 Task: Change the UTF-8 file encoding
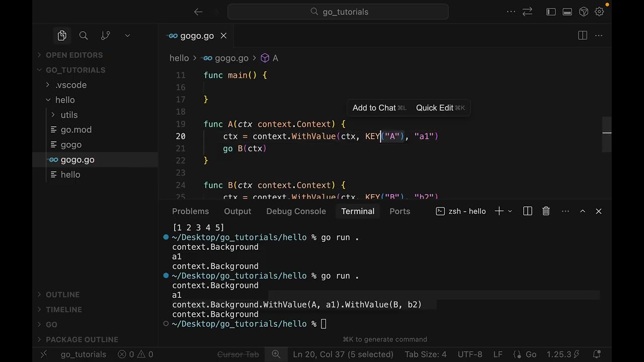point(470,354)
